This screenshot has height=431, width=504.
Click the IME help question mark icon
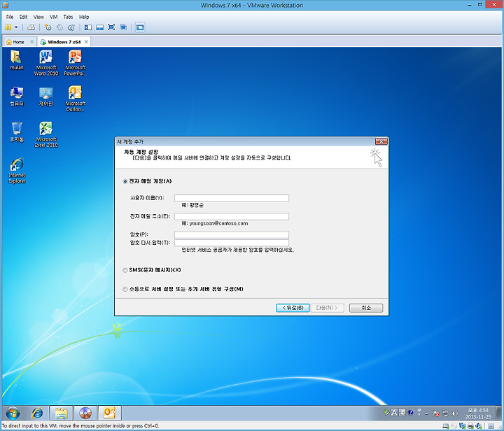[411, 413]
